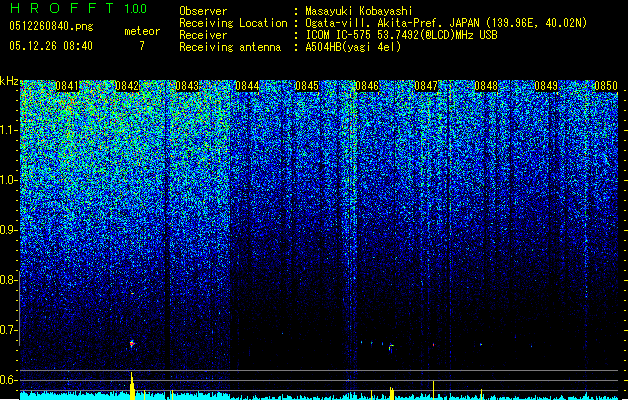Click the Observer label
The width and height of the screenshot is (629, 400).
[x=203, y=11]
